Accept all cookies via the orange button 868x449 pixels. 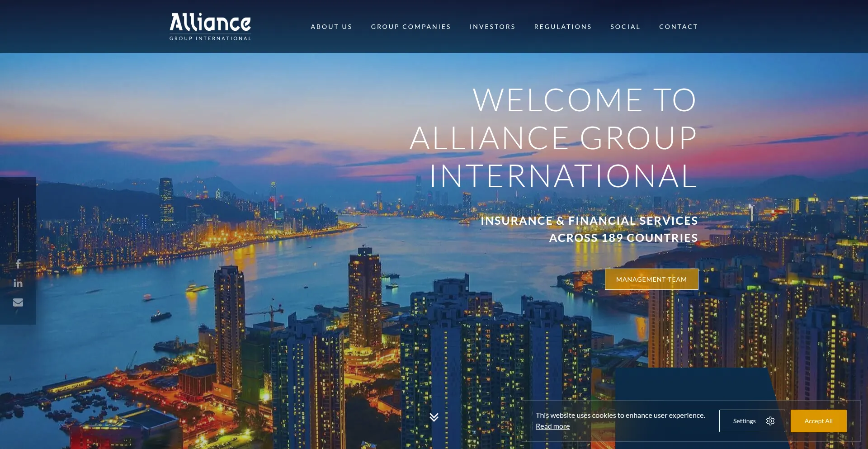click(x=818, y=421)
